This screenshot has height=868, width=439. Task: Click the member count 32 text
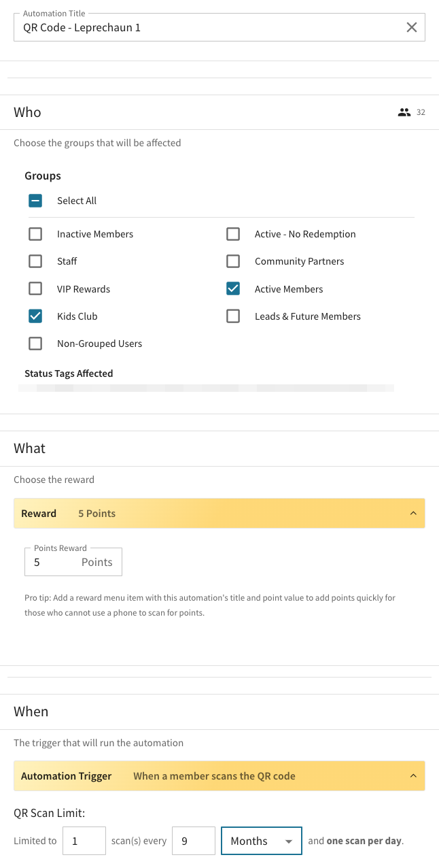[x=421, y=112]
